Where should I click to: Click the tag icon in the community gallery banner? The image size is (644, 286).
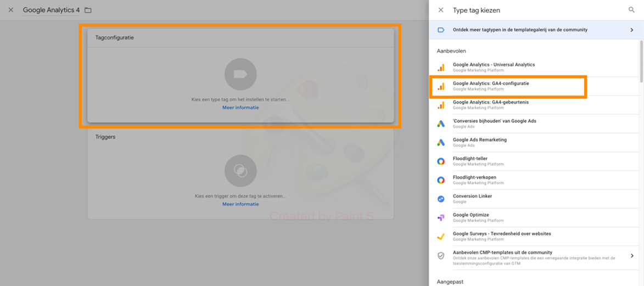[x=441, y=30]
